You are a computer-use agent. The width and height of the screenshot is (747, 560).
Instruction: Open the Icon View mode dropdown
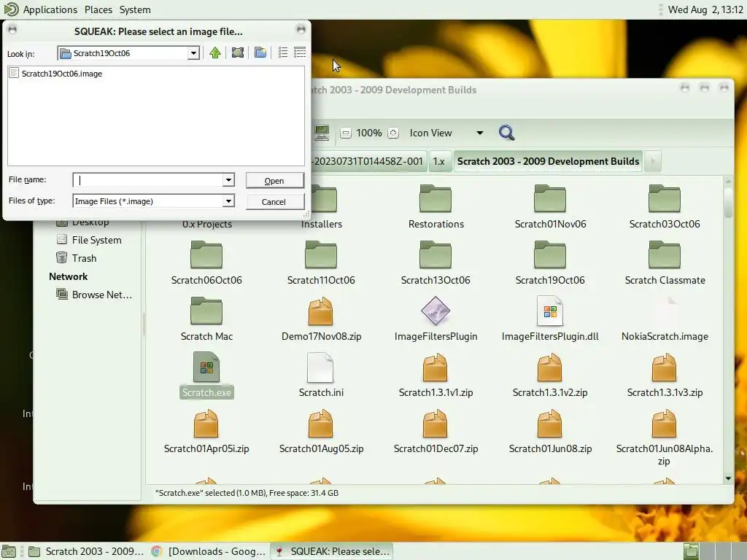(446, 133)
